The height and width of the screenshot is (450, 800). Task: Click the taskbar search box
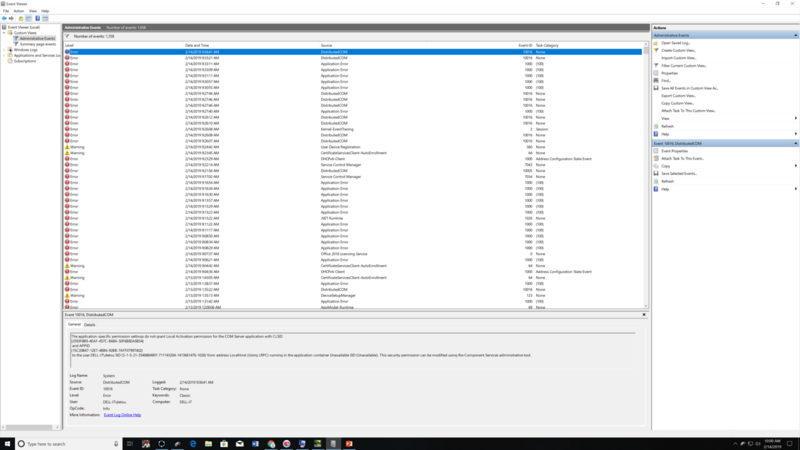(68, 444)
